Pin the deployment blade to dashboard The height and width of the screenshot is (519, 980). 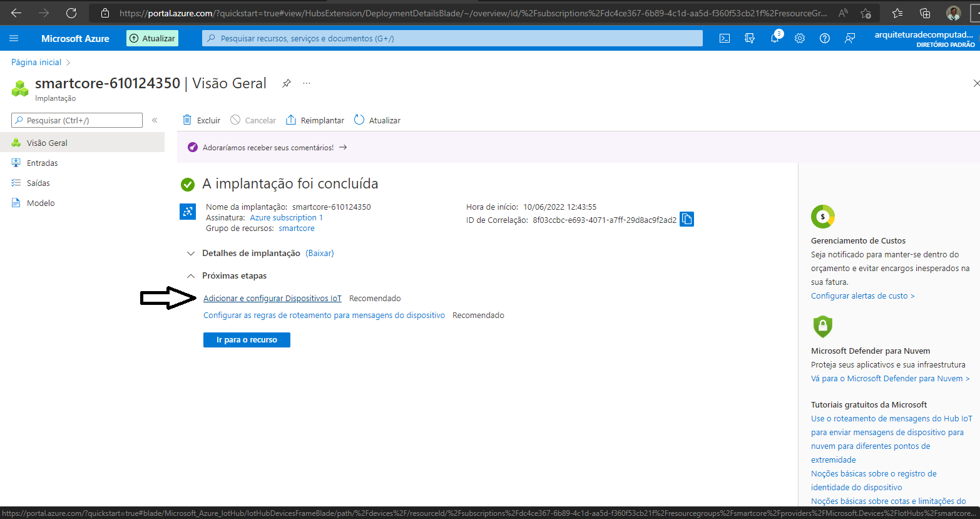point(286,83)
